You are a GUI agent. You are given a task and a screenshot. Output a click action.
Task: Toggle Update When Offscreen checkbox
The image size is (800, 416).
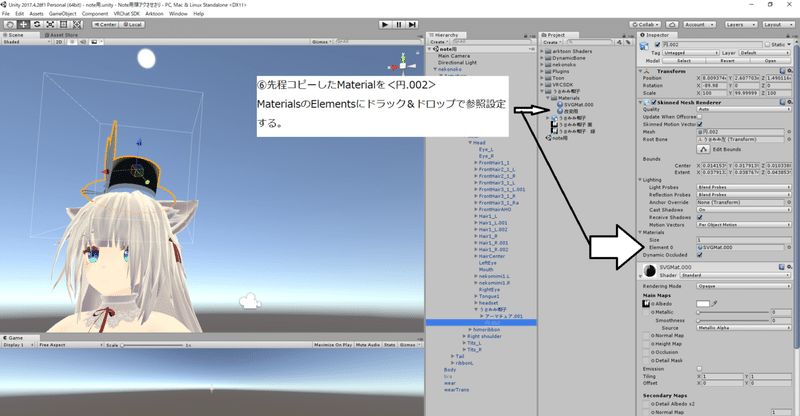699,117
